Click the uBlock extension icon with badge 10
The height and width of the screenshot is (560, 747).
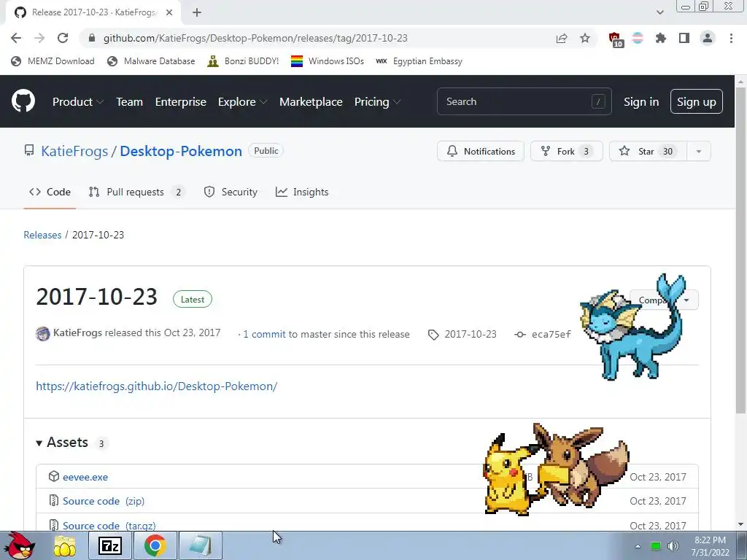[x=616, y=39]
